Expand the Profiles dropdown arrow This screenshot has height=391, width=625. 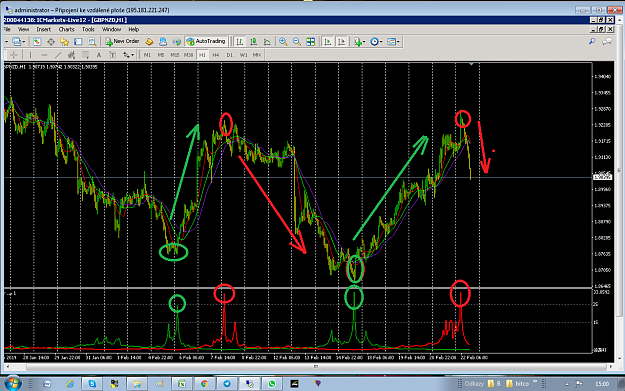24,41
